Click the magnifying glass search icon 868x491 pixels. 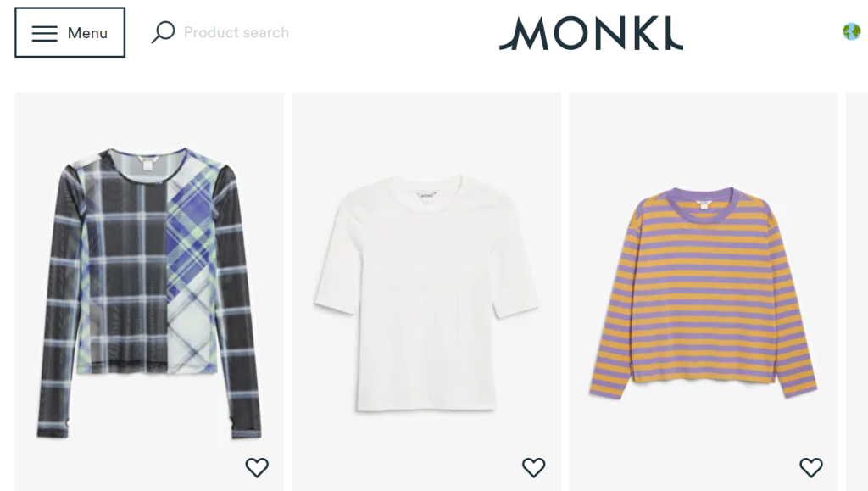click(163, 32)
